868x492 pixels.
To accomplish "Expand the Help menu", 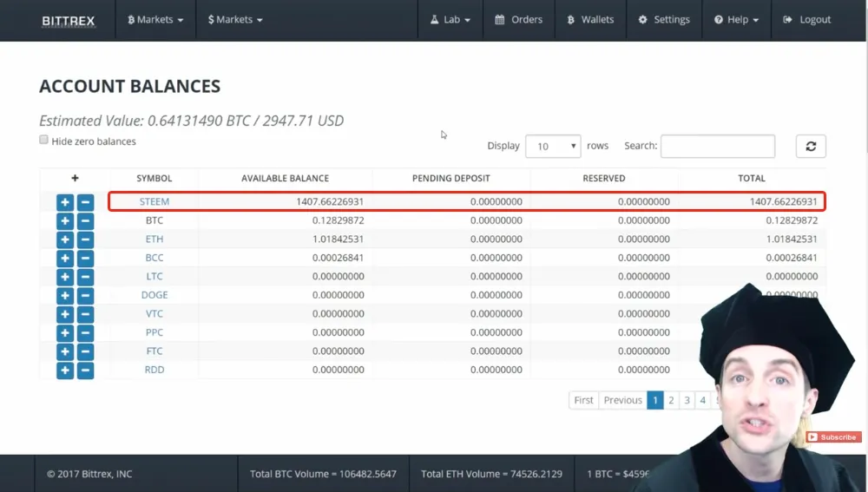I will [736, 19].
